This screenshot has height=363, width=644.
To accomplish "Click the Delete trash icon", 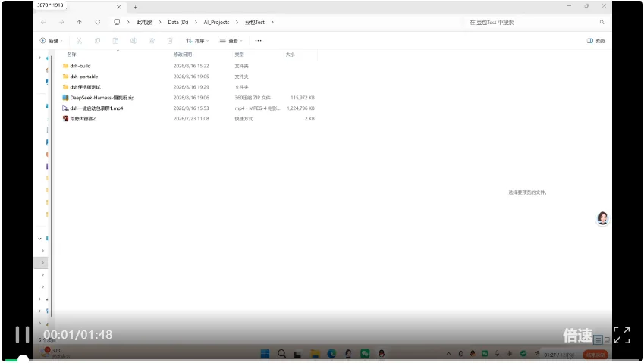I will pos(170,41).
